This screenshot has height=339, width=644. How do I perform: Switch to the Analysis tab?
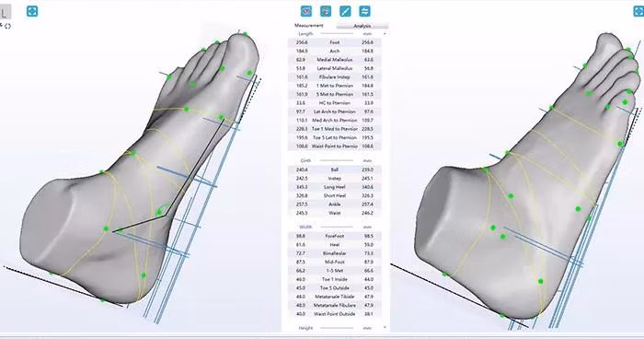(362, 26)
